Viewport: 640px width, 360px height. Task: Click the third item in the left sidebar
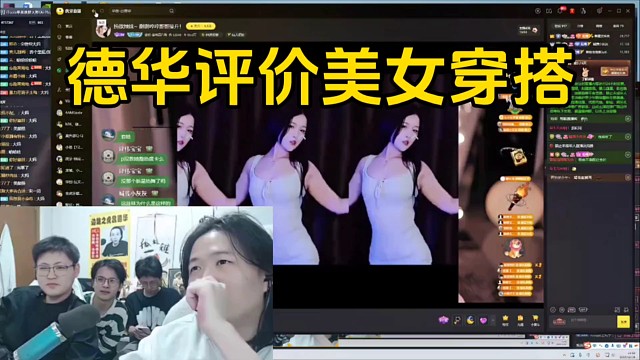[64, 48]
